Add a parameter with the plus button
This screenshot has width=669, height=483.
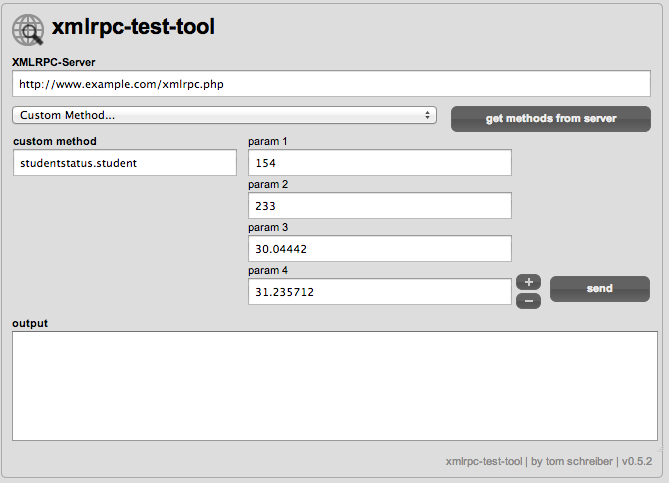pos(528,282)
